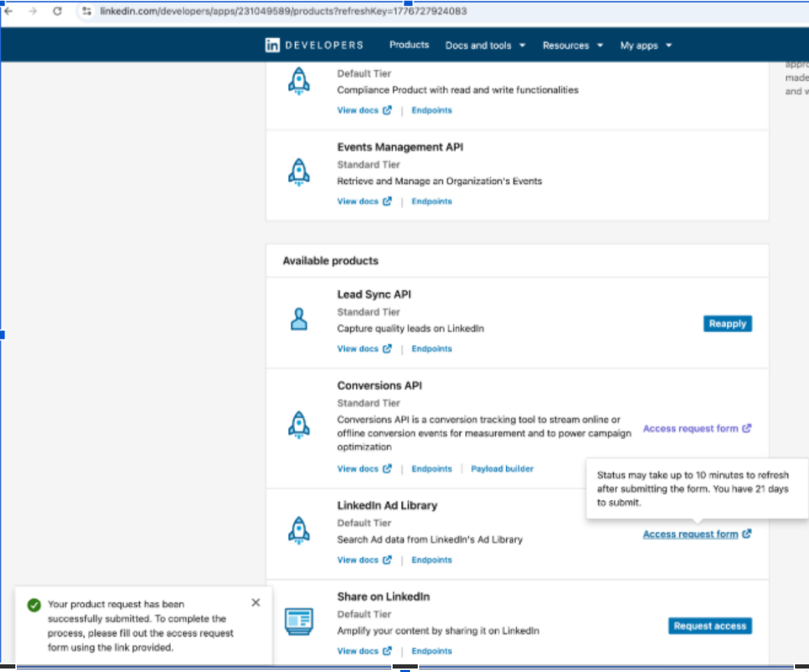Click the Conversions API rocket icon
The image size is (809, 672).
coord(298,425)
